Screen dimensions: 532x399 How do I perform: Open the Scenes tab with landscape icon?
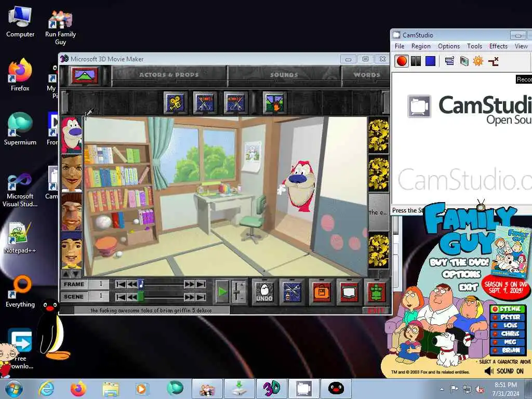(x=84, y=75)
